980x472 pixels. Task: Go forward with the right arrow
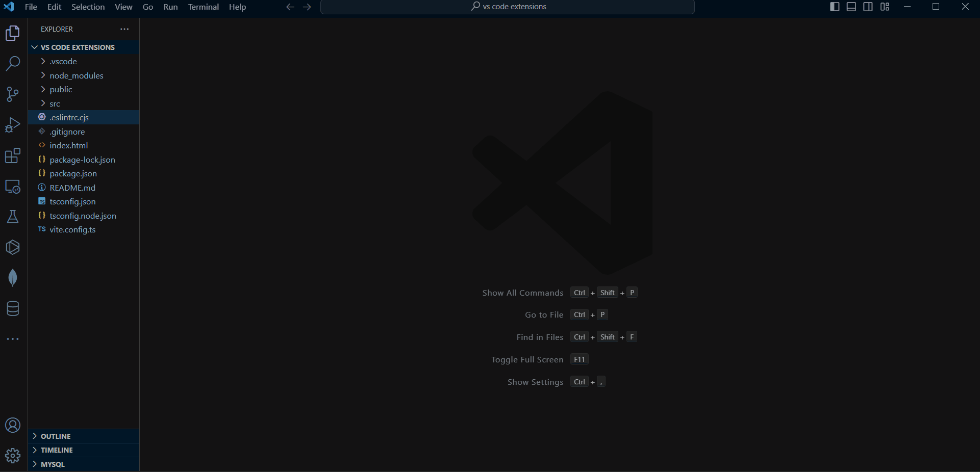click(x=307, y=7)
